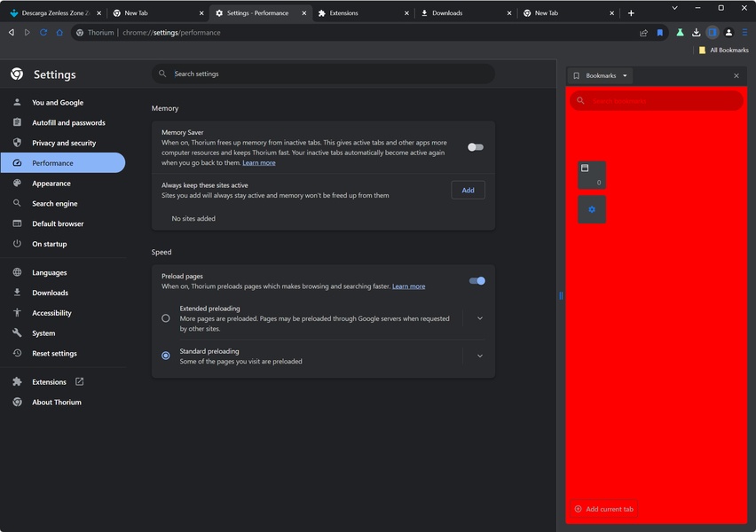Screen dimensions: 756x532
Task: Enable the Memory Saver toggle
Action: tap(476, 147)
